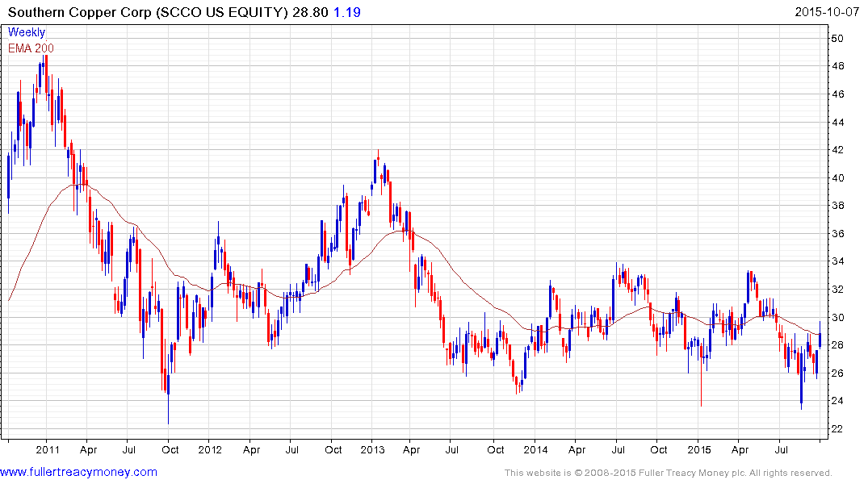Viewport: 868px width, 484px height.
Task: Click the 30 price axis label
Action: pyautogui.click(x=837, y=318)
